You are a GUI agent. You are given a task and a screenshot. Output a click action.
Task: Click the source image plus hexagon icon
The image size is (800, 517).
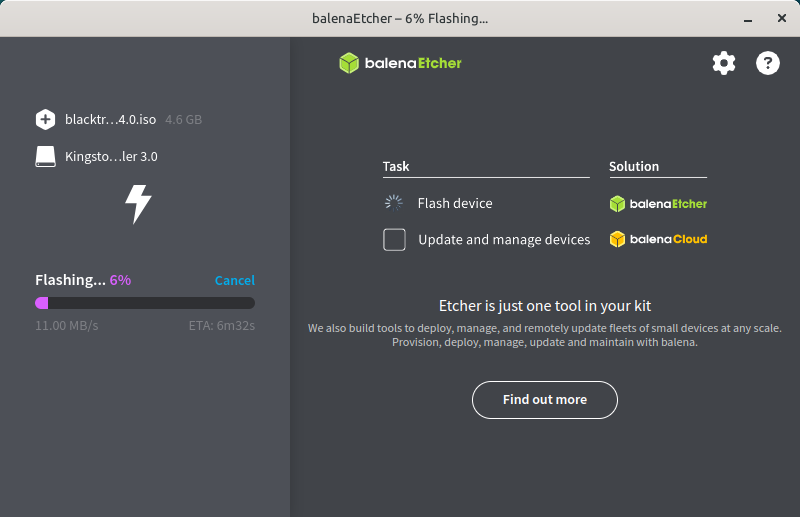[x=45, y=120]
